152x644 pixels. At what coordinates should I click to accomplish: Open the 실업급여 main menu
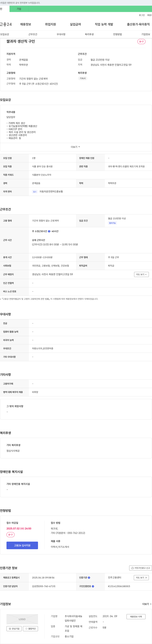[75, 24]
